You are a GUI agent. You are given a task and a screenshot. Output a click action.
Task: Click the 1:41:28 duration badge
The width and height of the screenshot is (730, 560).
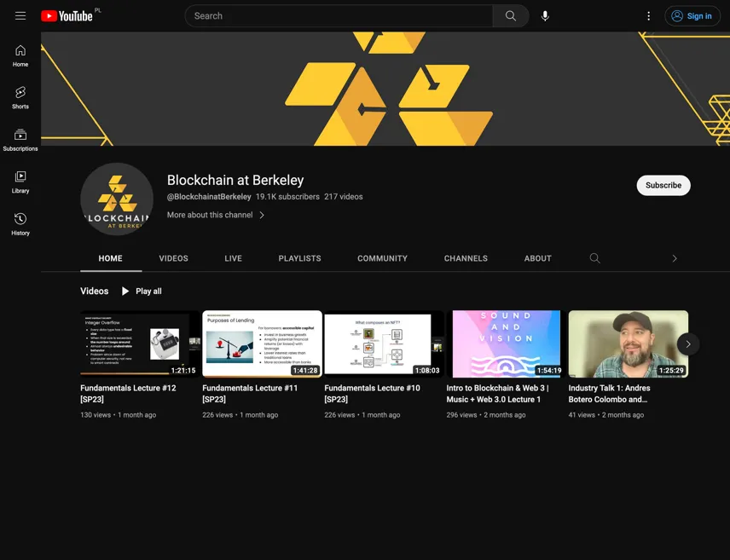(x=305, y=371)
